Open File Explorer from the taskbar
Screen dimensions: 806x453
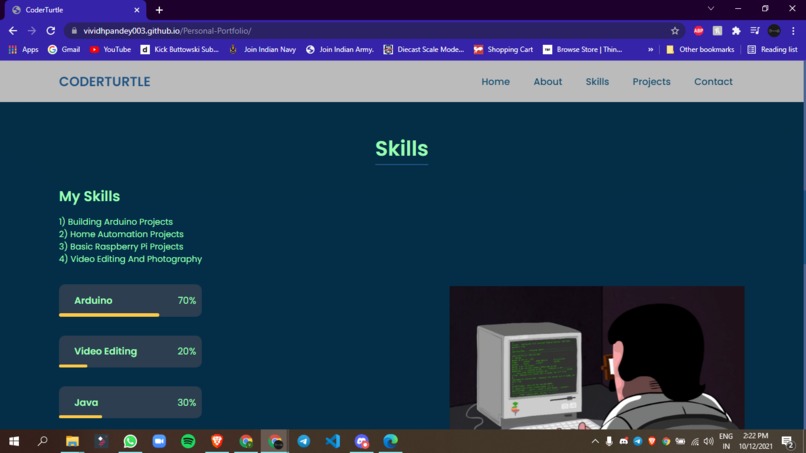(x=72, y=441)
